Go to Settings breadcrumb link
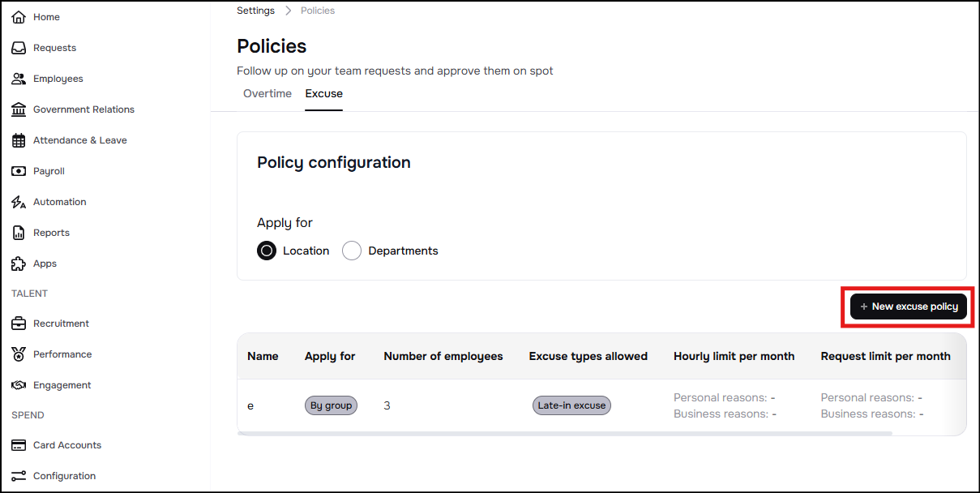 click(255, 11)
